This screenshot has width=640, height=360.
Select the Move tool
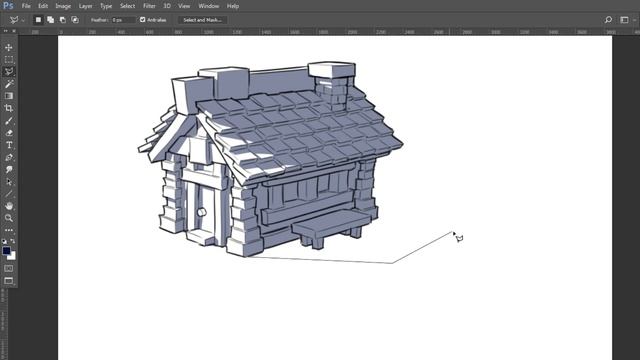(9, 47)
